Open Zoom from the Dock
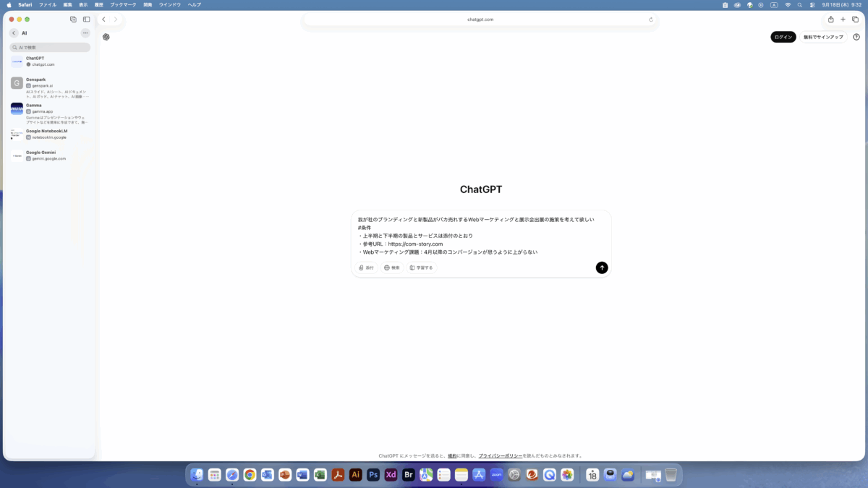868x488 pixels. pos(496,475)
